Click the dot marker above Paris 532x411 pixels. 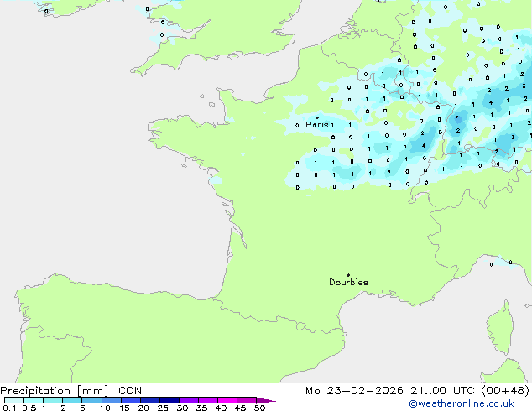317,117
